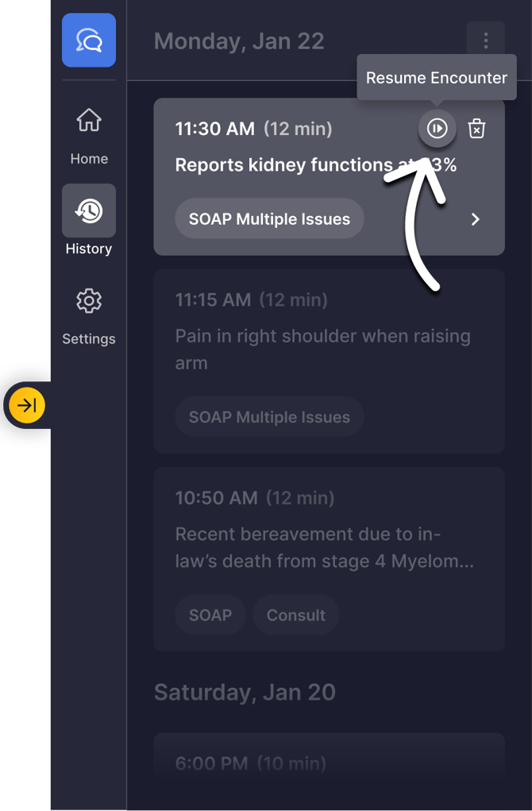Open the 11:15 AM shoulder pain encounter
Screen dimensions: 532x811
(x=322, y=350)
